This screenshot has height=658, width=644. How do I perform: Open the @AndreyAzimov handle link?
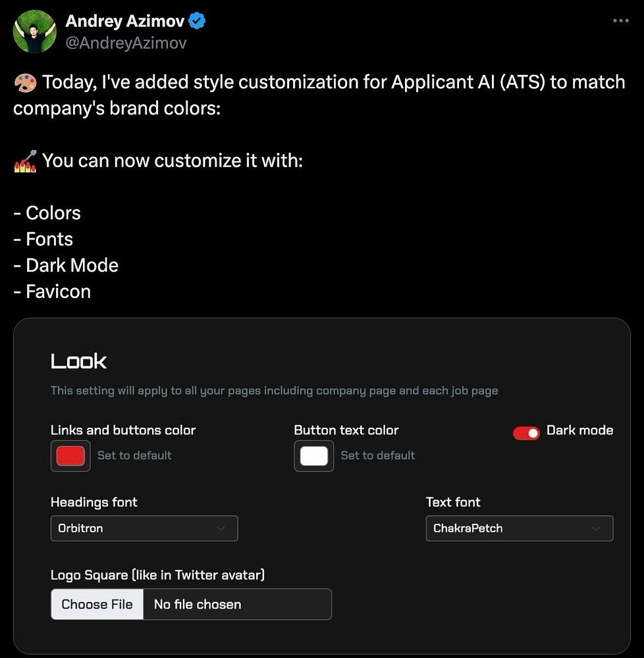(126, 43)
